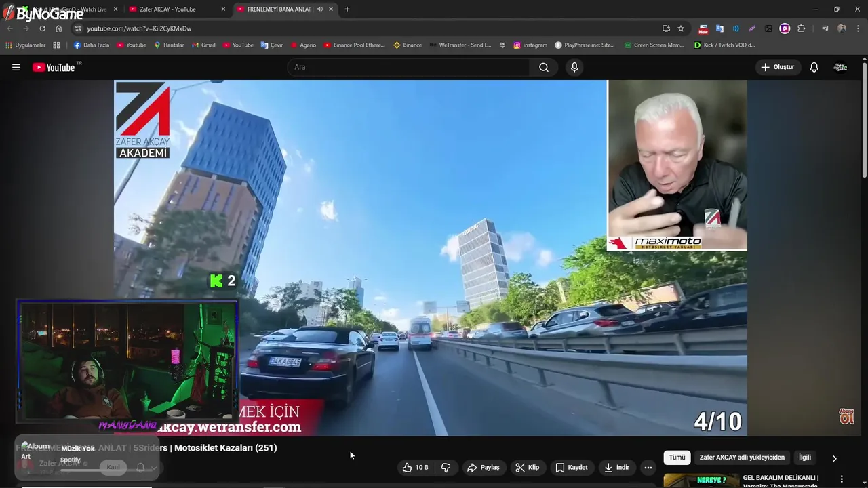This screenshot has width=868, height=488.
Task: Select Zafer AKCAY adlı yükleyiciden chip
Action: [x=742, y=457]
